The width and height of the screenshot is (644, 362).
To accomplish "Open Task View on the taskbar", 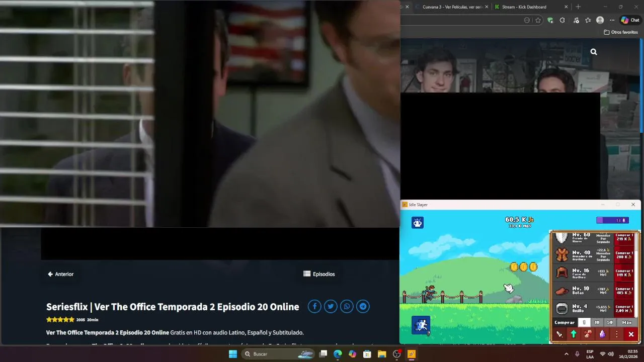I will [x=323, y=354].
